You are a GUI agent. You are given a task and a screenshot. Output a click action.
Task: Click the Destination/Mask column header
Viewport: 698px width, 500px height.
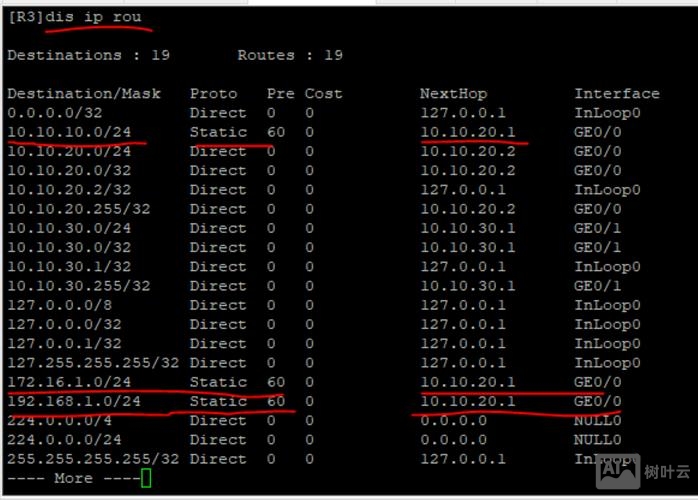point(83,94)
